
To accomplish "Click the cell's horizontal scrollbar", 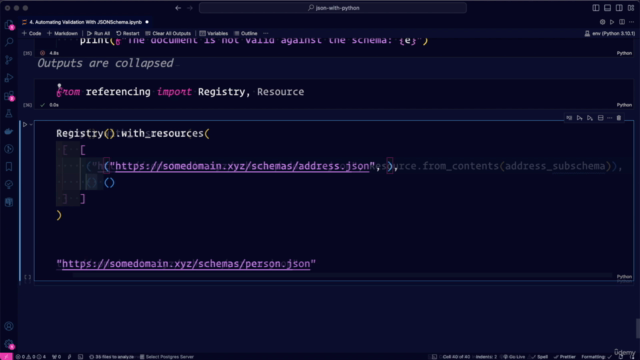I will coord(343,276).
